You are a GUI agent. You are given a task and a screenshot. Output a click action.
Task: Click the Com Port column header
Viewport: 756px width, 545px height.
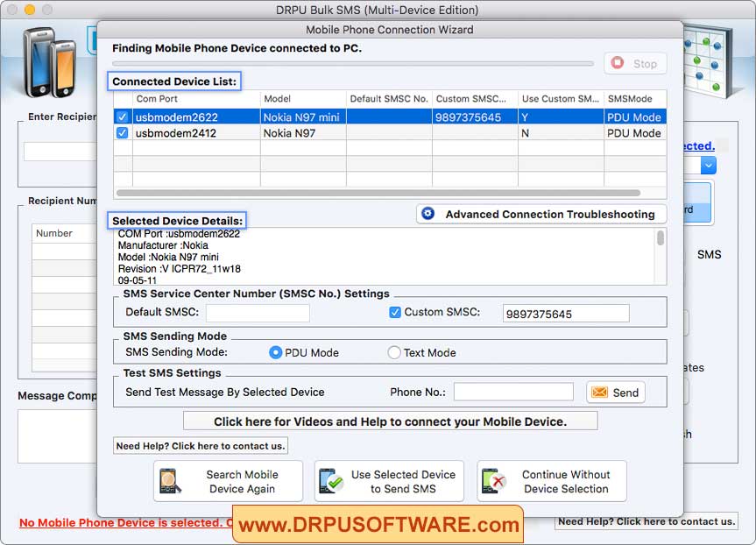click(x=196, y=99)
